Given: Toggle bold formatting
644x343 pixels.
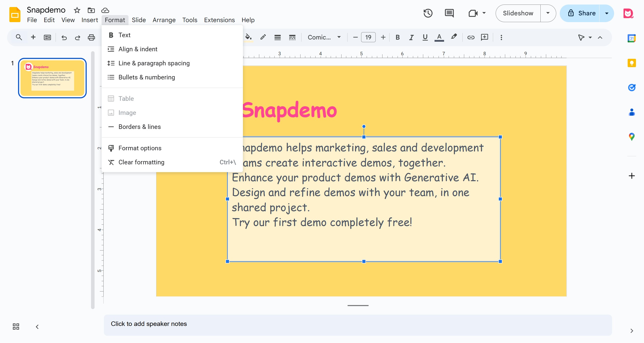Looking at the screenshot, I should [398, 37].
